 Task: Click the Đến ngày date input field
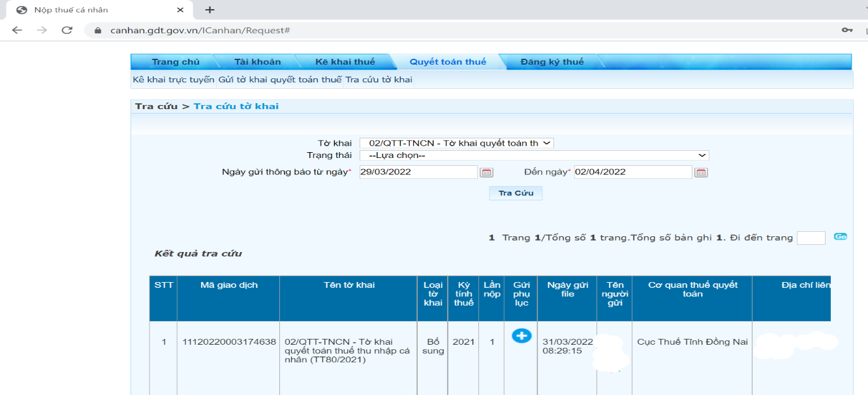pos(632,172)
